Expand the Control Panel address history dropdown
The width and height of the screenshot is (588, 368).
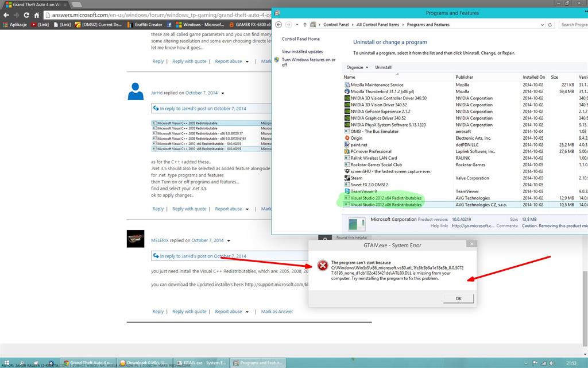(x=542, y=25)
